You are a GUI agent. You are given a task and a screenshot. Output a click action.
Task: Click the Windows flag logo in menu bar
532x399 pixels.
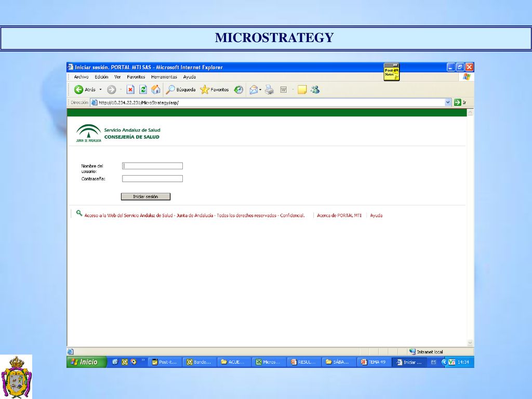pos(467,77)
